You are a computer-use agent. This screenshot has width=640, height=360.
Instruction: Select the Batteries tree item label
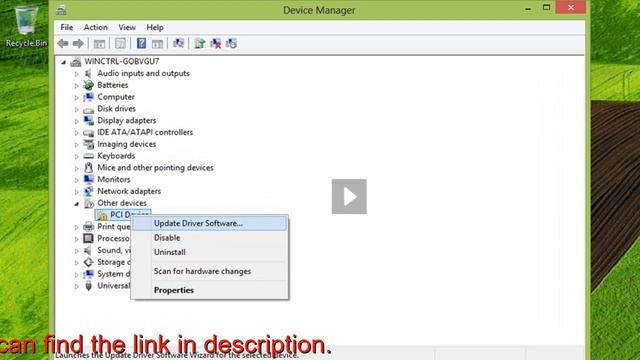[x=113, y=85]
